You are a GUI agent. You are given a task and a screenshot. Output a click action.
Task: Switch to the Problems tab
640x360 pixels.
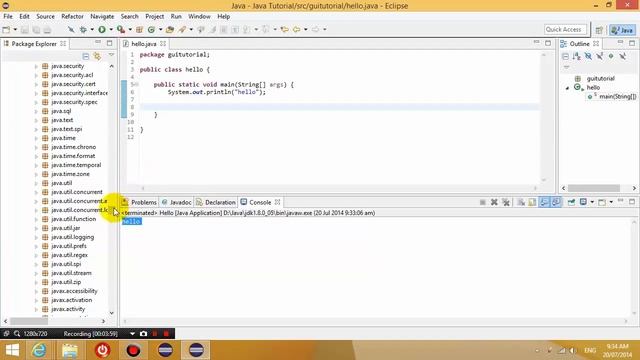(139, 202)
